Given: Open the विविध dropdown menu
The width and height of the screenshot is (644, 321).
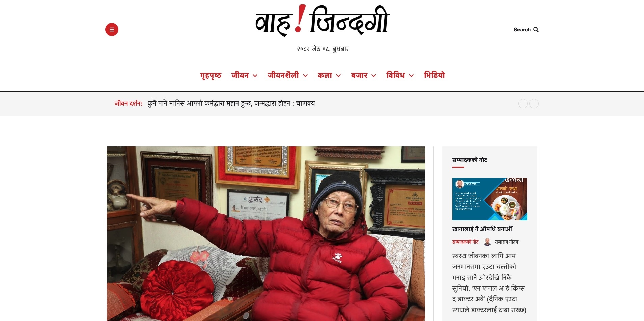Looking at the screenshot, I should [400, 75].
